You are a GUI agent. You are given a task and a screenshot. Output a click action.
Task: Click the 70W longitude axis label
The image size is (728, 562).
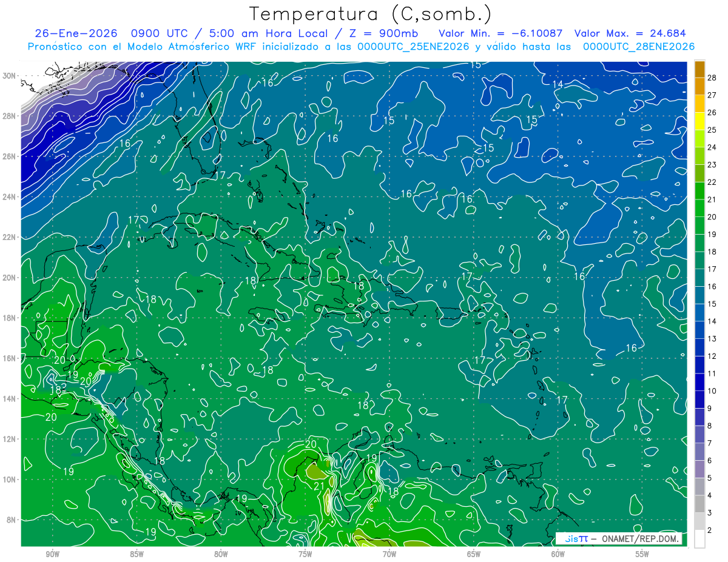click(389, 553)
